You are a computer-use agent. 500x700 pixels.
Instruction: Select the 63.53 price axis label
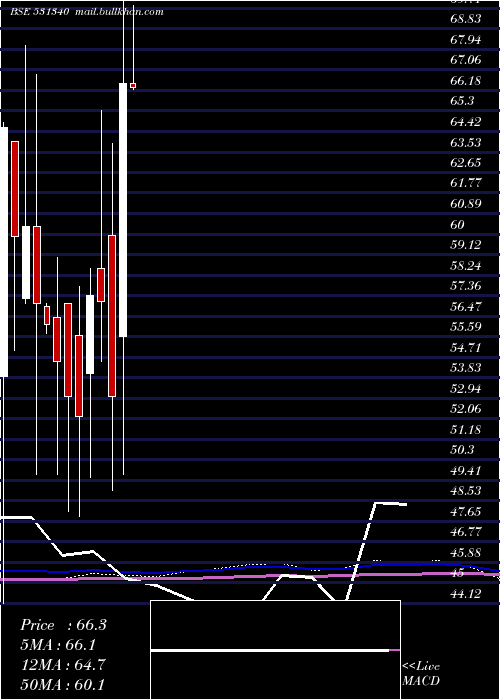[x=466, y=142]
